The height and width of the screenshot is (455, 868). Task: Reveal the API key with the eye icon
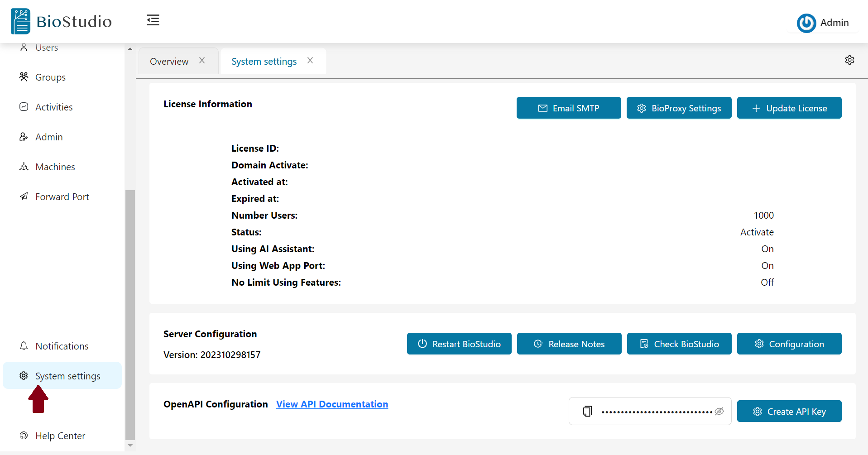point(719,411)
